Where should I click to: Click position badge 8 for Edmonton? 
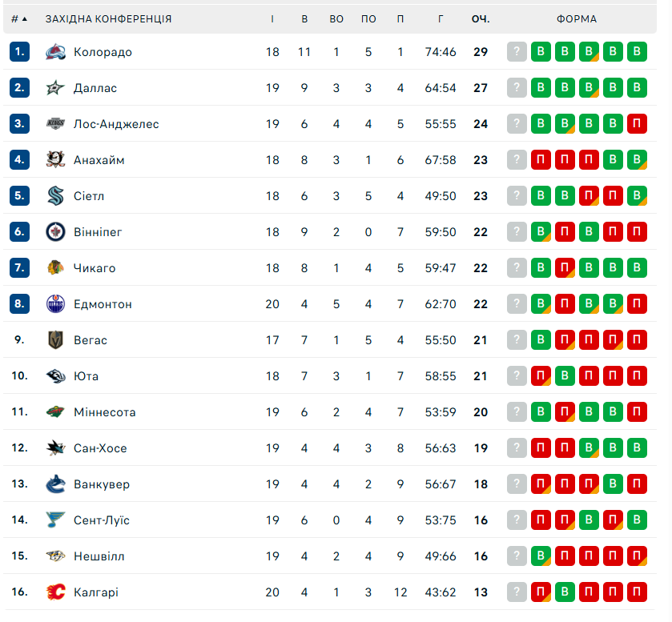[x=20, y=304]
